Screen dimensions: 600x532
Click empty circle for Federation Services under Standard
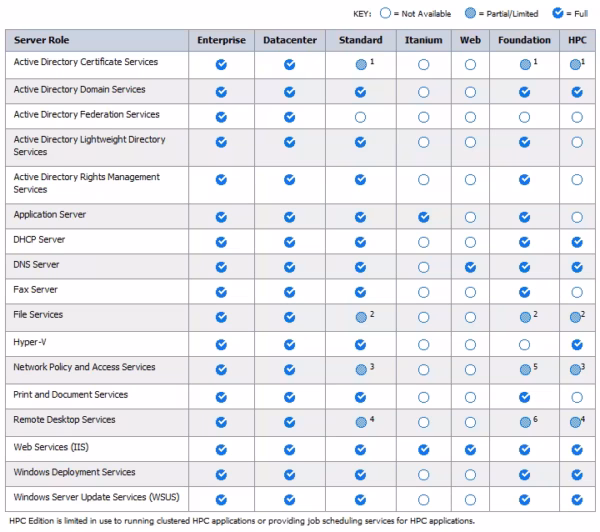tap(361, 115)
